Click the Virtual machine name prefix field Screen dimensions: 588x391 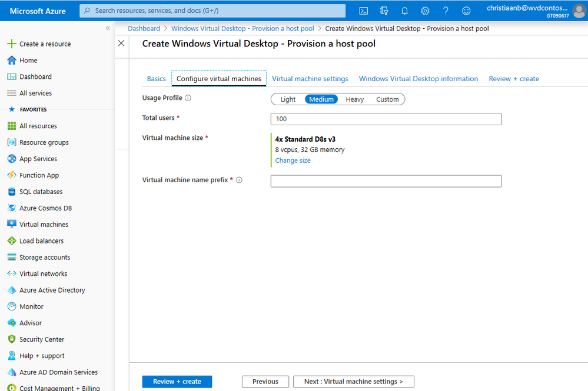tap(386, 181)
